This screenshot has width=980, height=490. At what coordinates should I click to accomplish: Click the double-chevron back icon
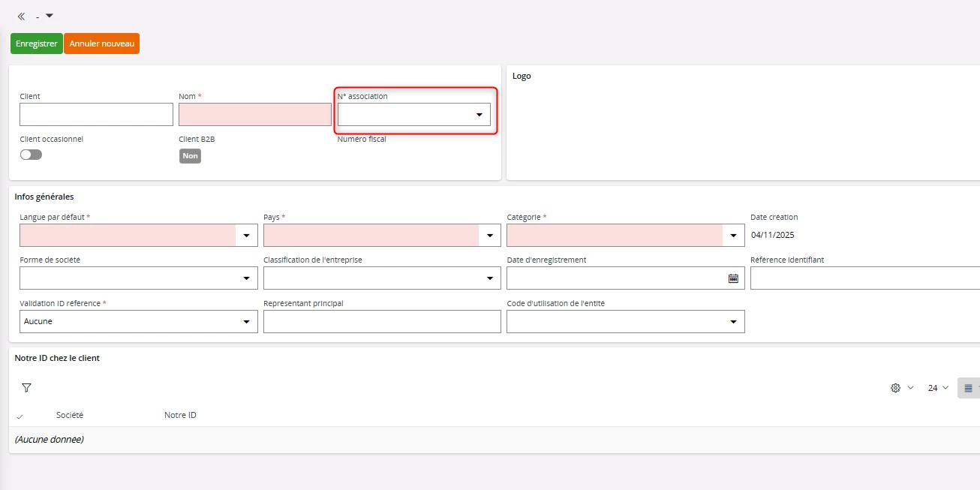point(21,16)
